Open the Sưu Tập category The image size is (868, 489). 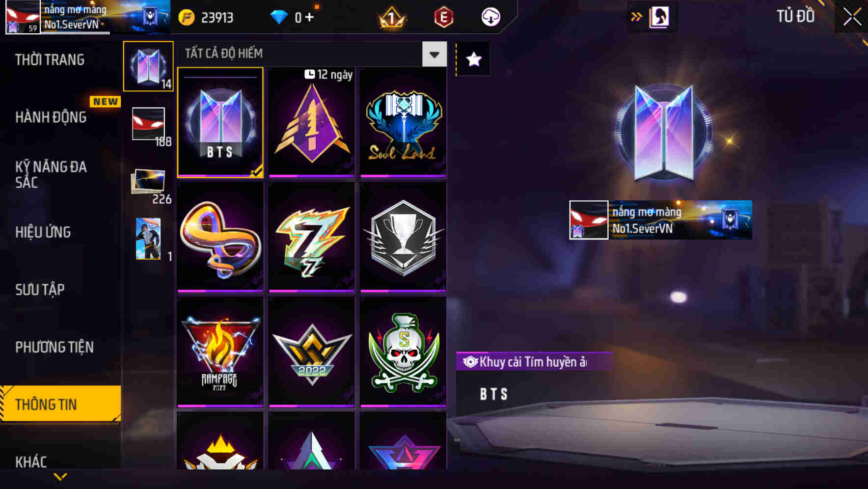pos(40,290)
